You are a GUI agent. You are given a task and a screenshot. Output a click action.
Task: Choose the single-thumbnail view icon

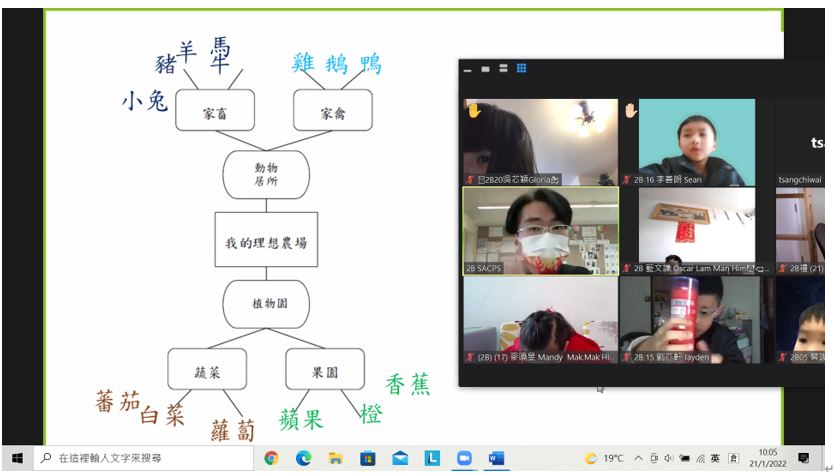(485, 69)
